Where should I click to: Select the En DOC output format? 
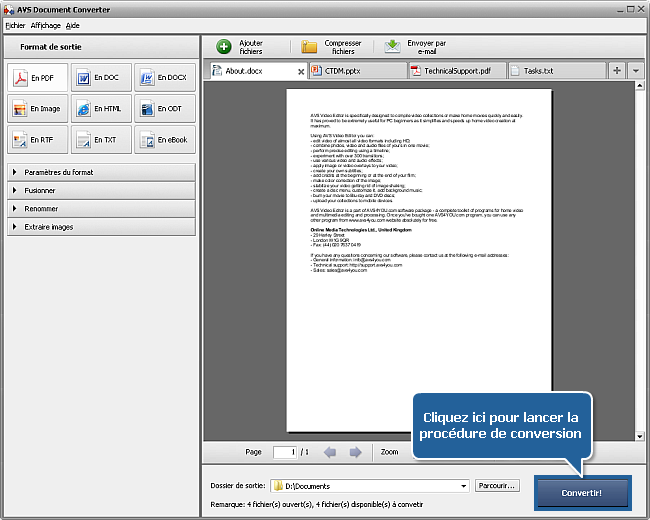pyautogui.click(x=101, y=78)
